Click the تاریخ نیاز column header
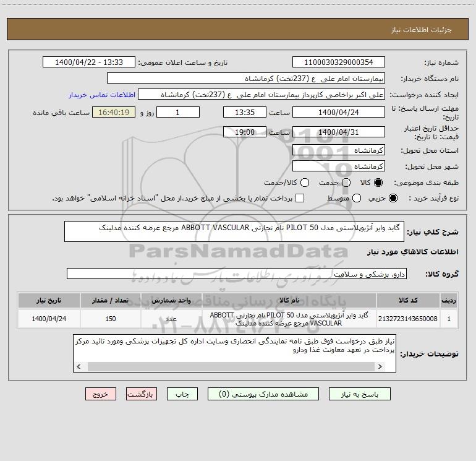This screenshot has height=461, width=476. (x=49, y=301)
